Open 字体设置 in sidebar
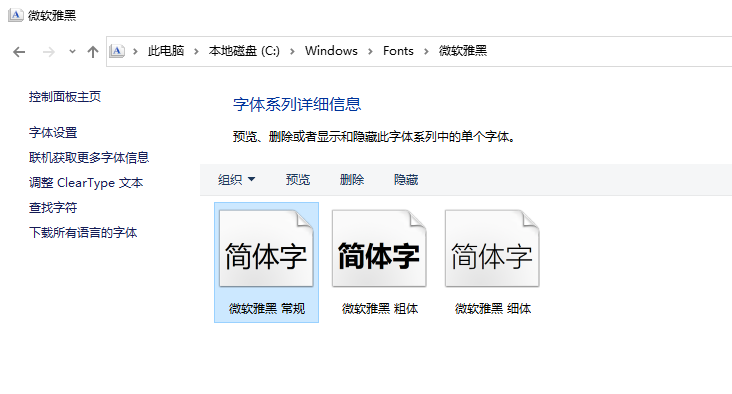Viewport: 732px width, 394px height. coord(53,133)
